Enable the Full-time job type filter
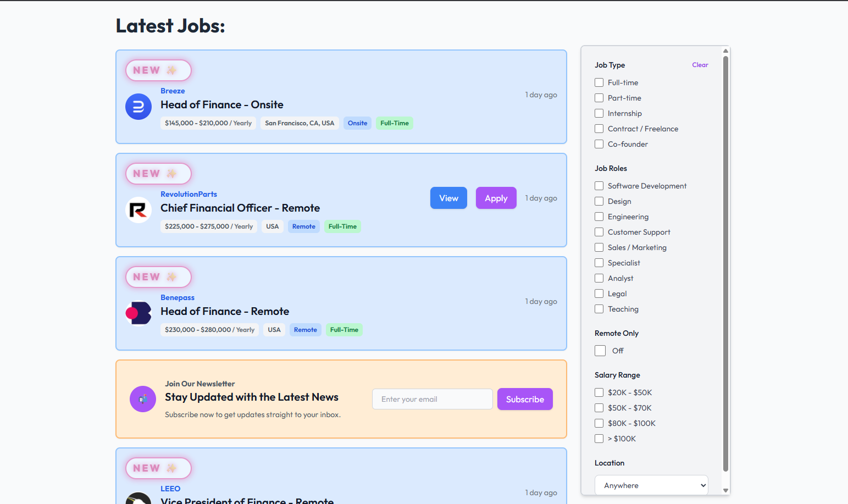Screen dimensions: 848x504 click(598, 82)
